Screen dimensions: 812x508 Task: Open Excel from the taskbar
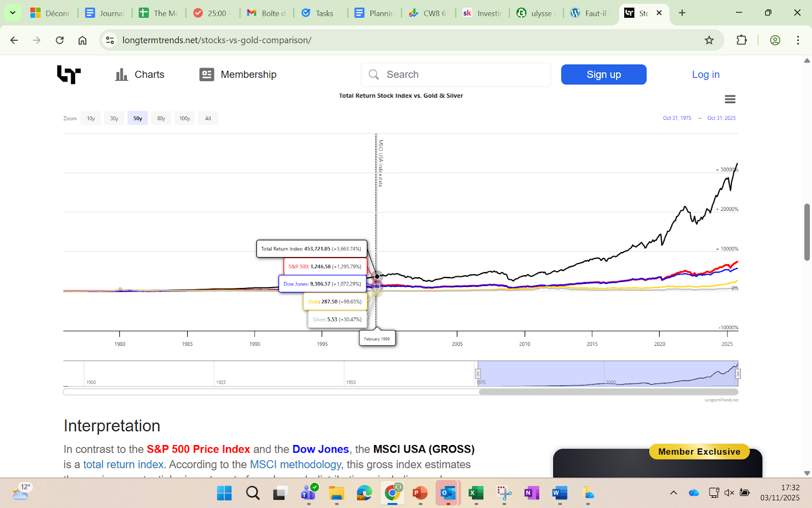[476, 493]
